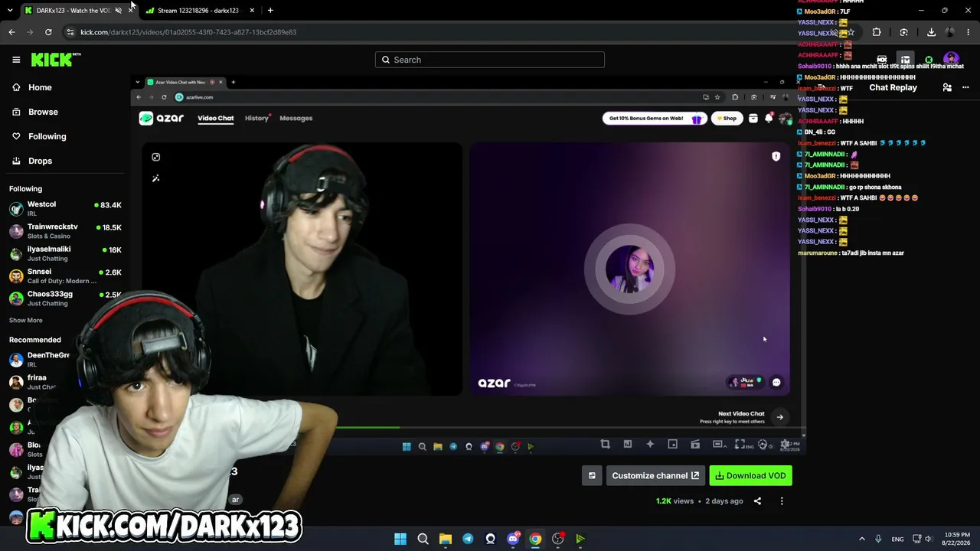Screen dimensions: 980x551
Task: Open the panel icon beside Customize channel
Action: click(592, 475)
